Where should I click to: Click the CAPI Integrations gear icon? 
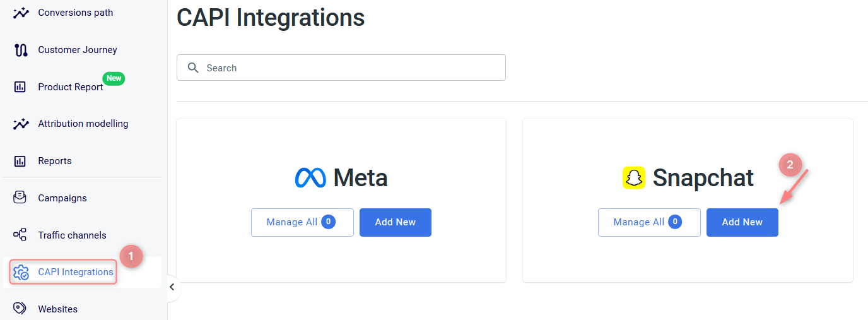[x=21, y=272]
